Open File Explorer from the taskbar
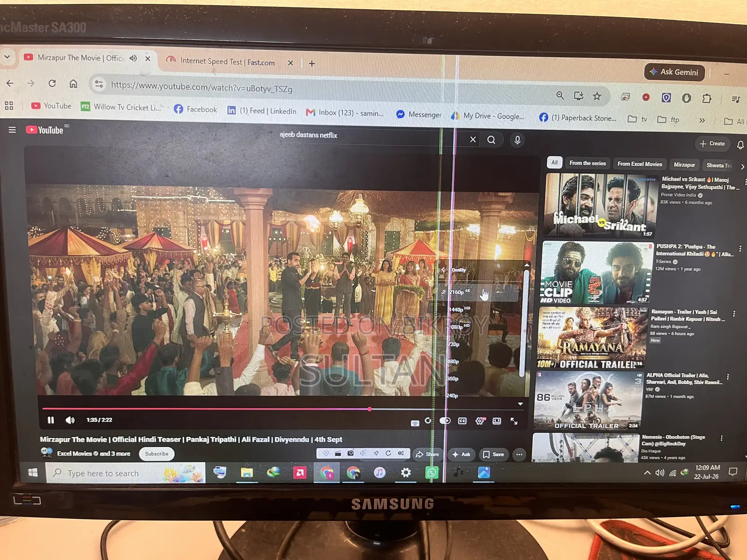The width and height of the screenshot is (747, 560). coord(247,473)
